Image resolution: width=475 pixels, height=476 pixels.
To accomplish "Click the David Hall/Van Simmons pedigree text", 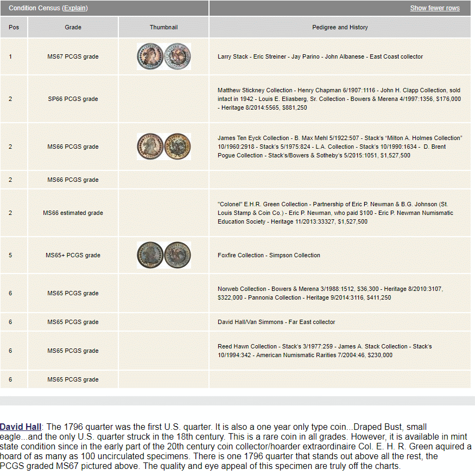I will point(276,322).
